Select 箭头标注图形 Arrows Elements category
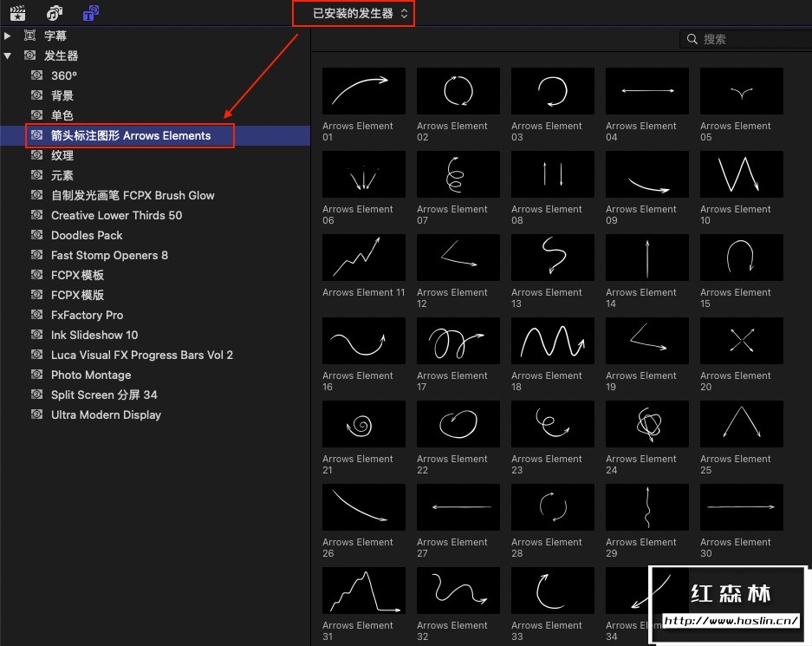Viewport: 812px width, 646px height. [155, 135]
